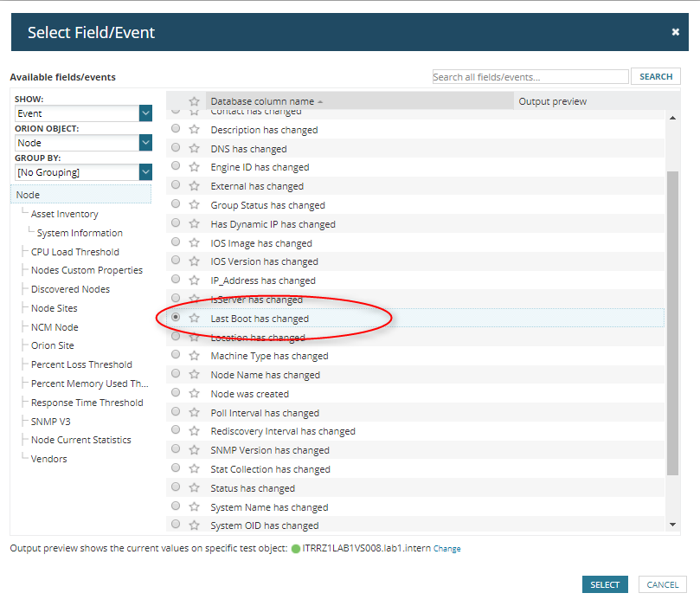Click the event list scroll down arrow

[672, 525]
